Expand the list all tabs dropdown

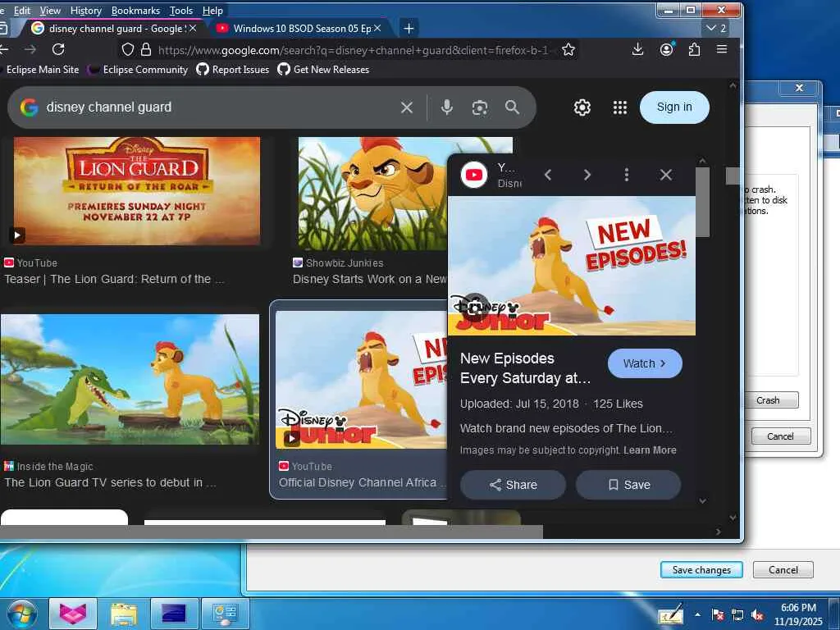point(716,28)
